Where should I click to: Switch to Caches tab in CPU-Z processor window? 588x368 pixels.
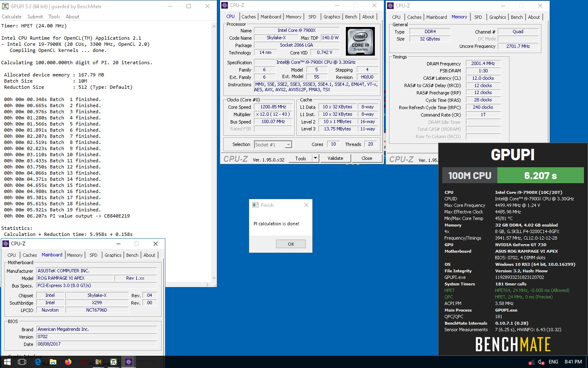(249, 17)
